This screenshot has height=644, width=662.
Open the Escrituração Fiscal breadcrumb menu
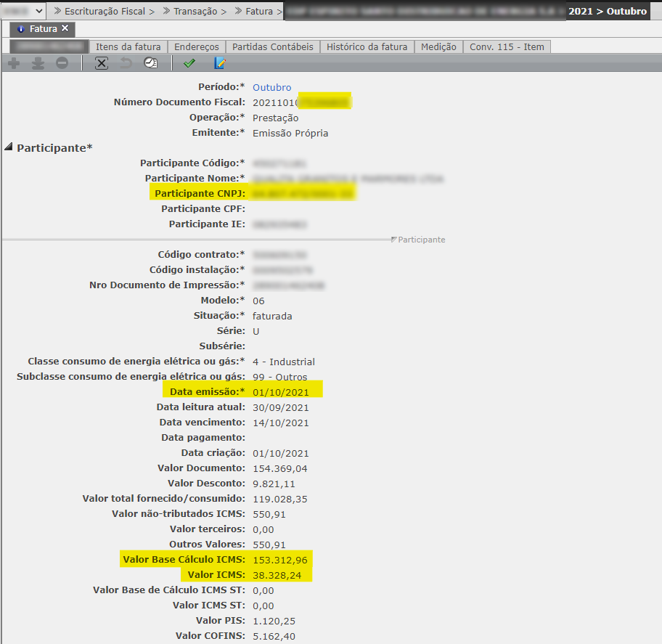click(104, 12)
